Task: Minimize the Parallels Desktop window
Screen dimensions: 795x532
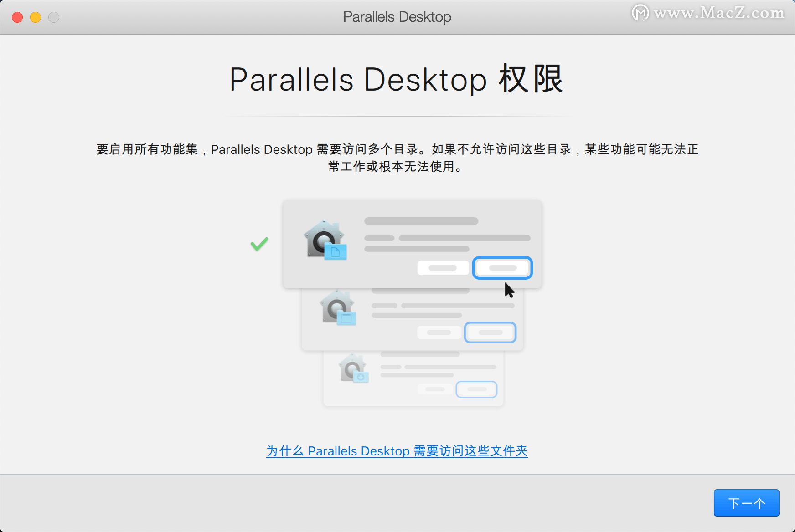Action: pos(36,17)
